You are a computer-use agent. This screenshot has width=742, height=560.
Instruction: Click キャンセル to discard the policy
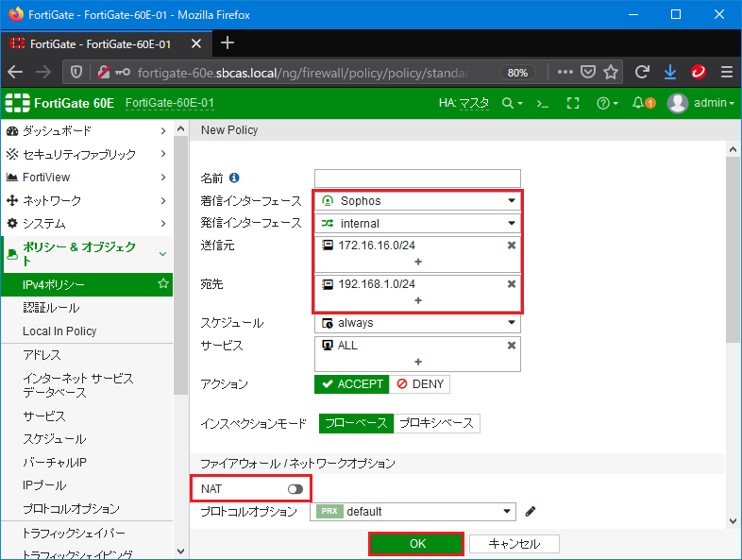tap(514, 543)
